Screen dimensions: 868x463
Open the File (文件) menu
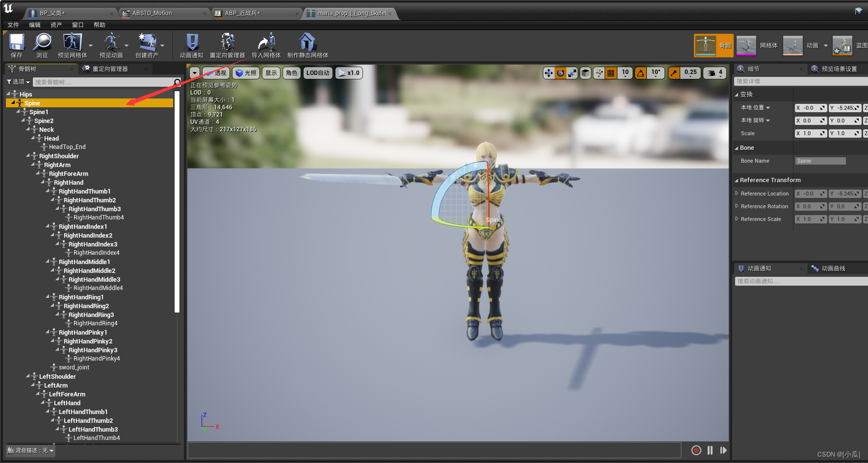pos(13,25)
